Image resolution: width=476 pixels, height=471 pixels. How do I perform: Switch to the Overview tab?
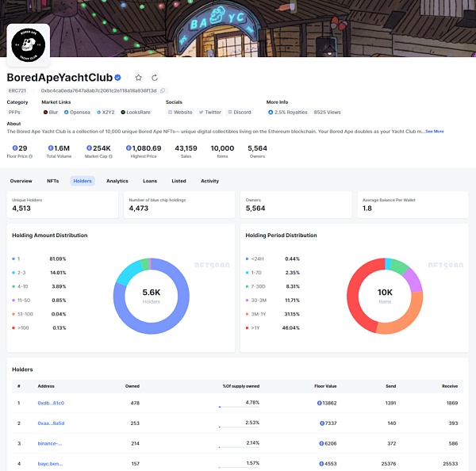pyautogui.click(x=21, y=182)
